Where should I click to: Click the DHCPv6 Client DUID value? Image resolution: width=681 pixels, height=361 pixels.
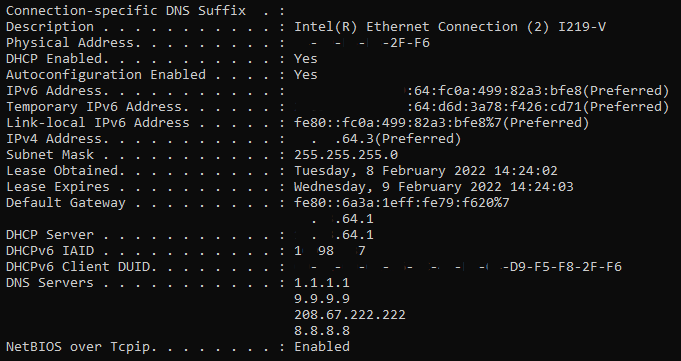pos(458,267)
